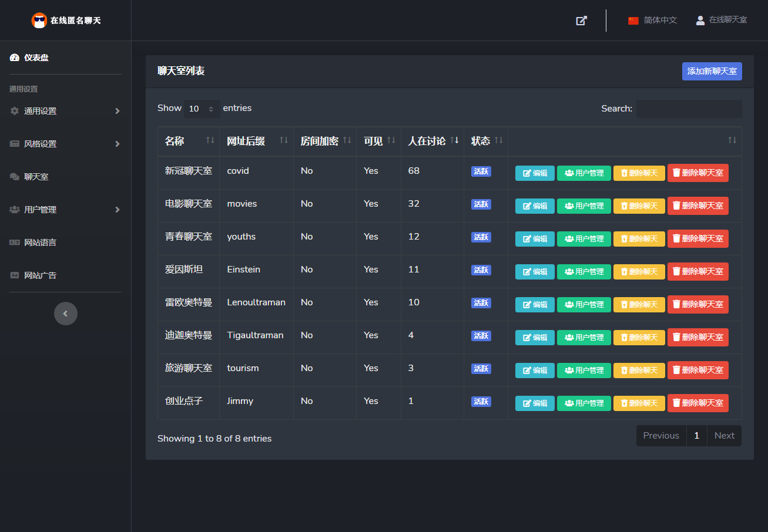Expand the 用户管理 sidebar submenu
768x532 pixels.
pyautogui.click(x=65, y=210)
